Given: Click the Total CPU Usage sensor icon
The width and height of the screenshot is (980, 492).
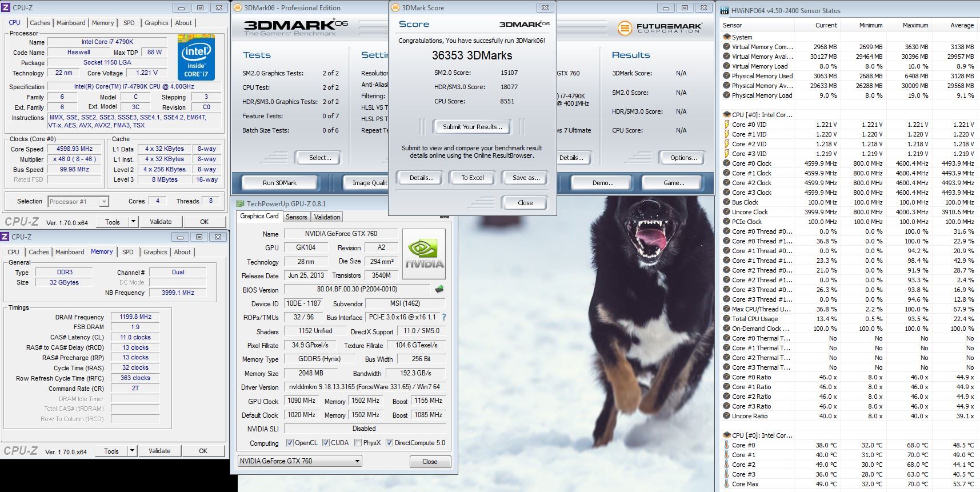Looking at the screenshot, I should pos(727,319).
